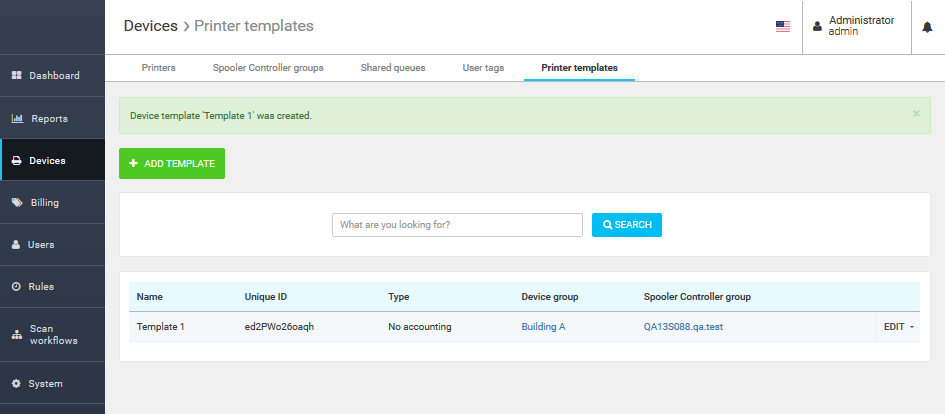The width and height of the screenshot is (945, 414).
Task: Click the Add Template button
Action: pos(172,164)
